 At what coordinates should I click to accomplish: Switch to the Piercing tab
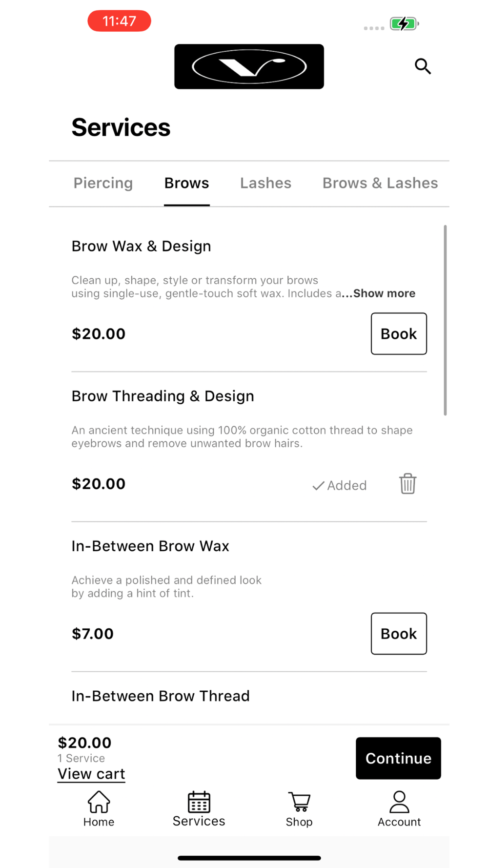[x=103, y=183]
